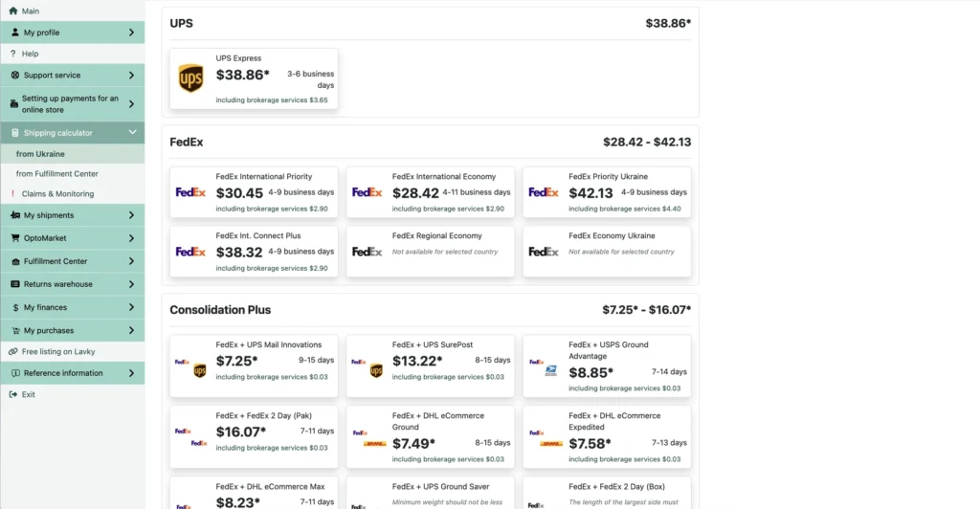
Task: Click the FedEx logo on Priority Ukraine card
Action: click(x=544, y=192)
